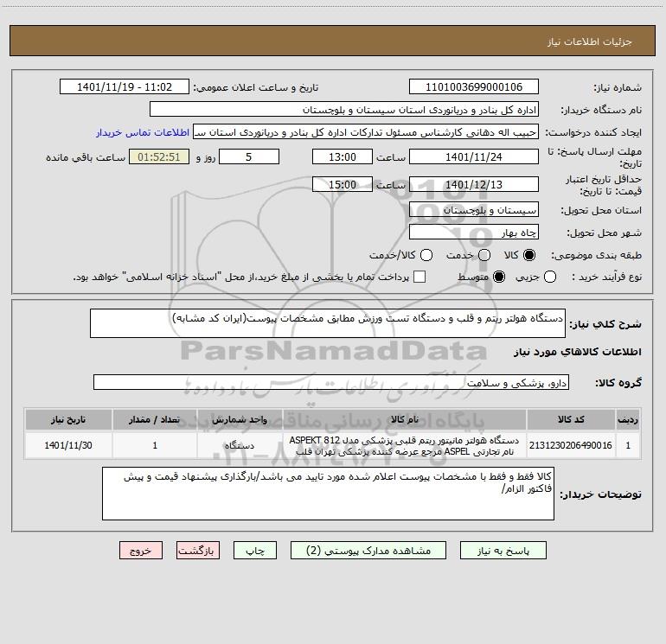
Task: Click the توضیحات خریدار text area
Action: pyautogui.click(x=328, y=494)
